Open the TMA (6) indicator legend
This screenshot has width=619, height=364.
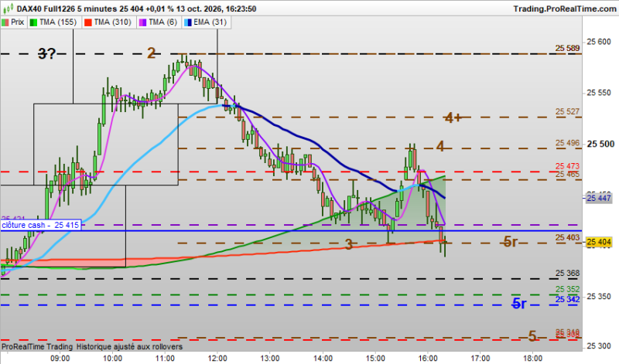[159, 22]
